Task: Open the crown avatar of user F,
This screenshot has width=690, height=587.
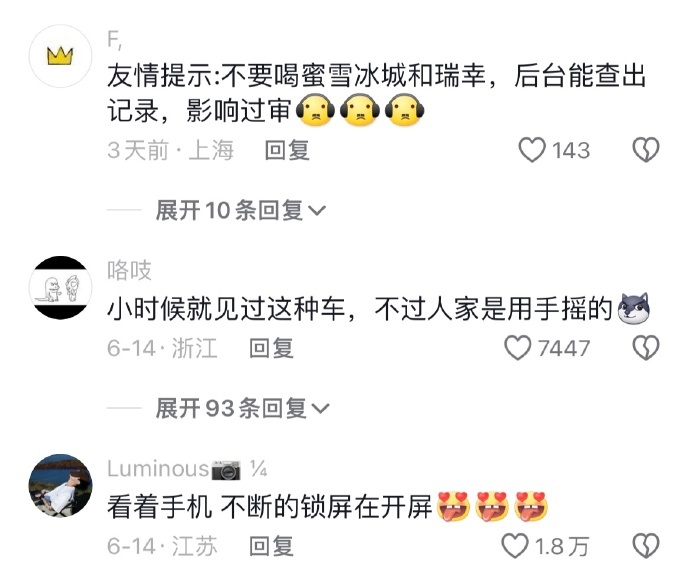Action: [60, 56]
